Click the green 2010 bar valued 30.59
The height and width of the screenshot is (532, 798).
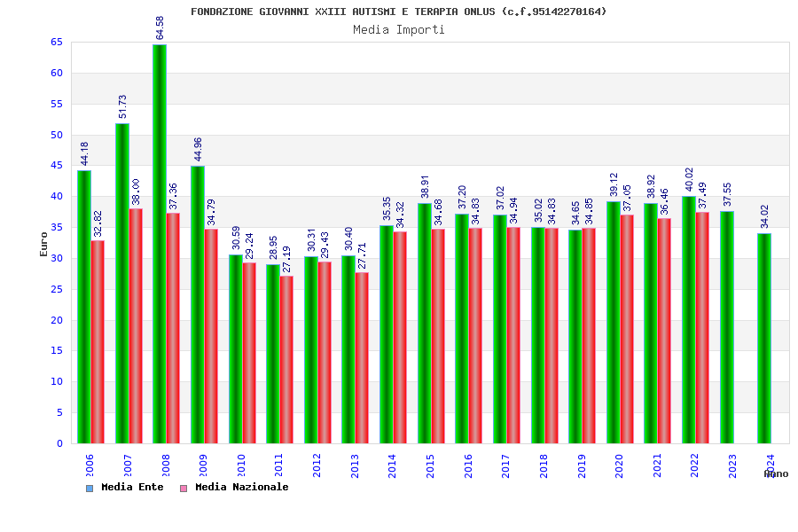[236, 348]
